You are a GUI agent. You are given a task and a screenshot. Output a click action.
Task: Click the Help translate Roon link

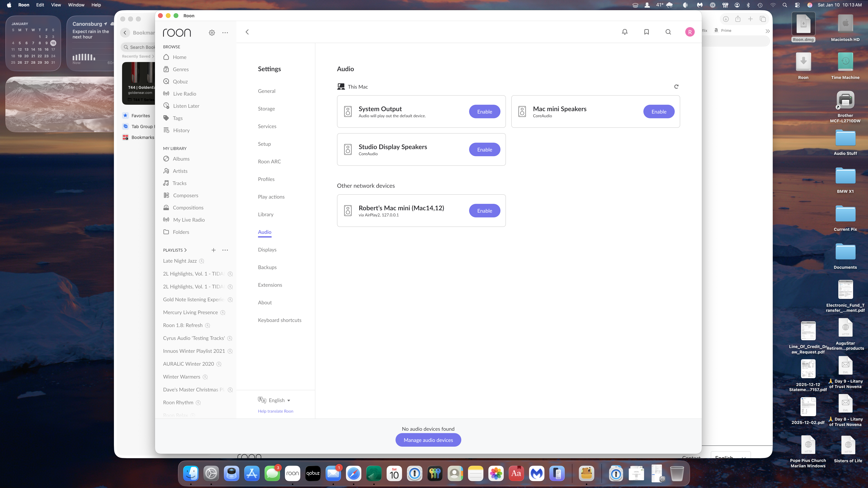point(275,411)
